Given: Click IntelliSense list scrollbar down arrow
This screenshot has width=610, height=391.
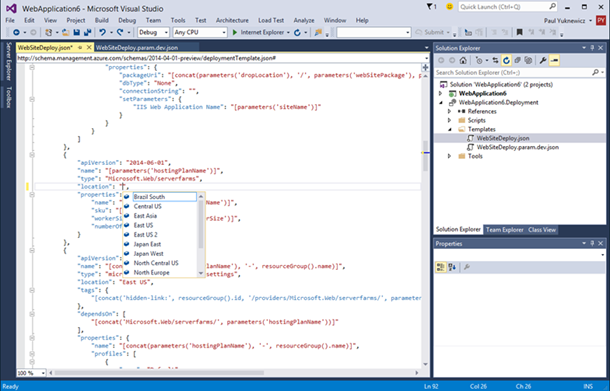Looking at the screenshot, I should pos(201,274).
